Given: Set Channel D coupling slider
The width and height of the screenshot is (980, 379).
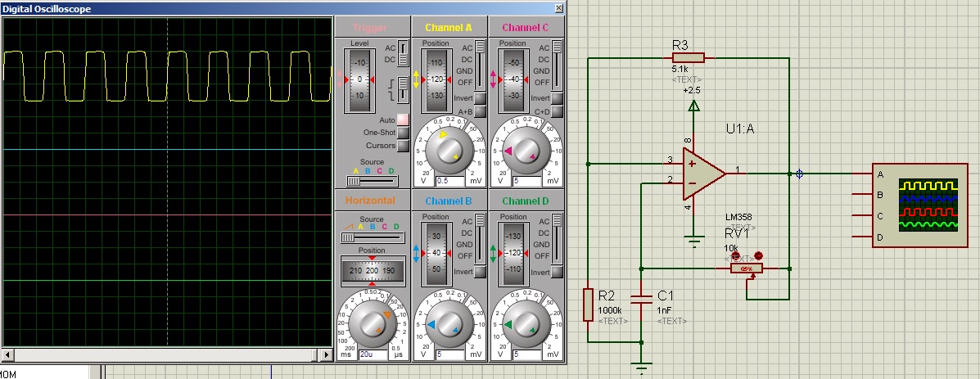Looking at the screenshot, I should [x=556, y=238].
